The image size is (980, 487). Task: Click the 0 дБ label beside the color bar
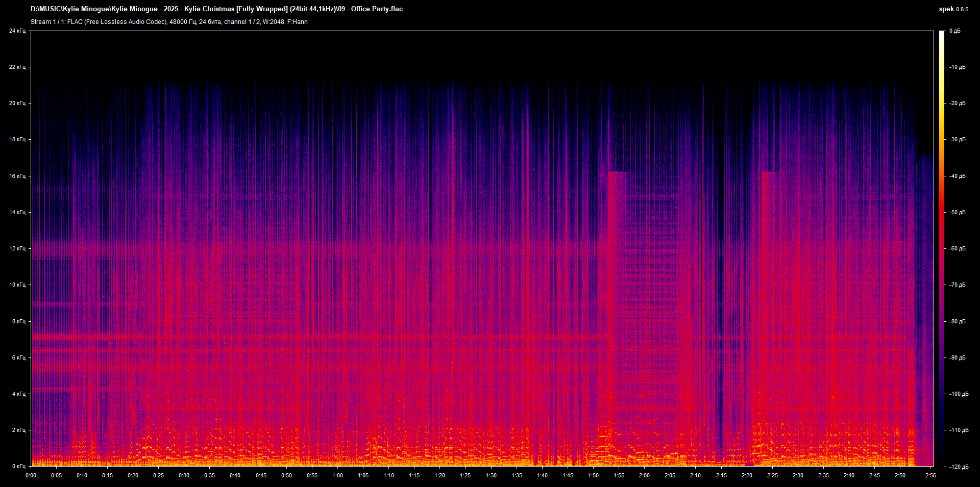pos(954,31)
